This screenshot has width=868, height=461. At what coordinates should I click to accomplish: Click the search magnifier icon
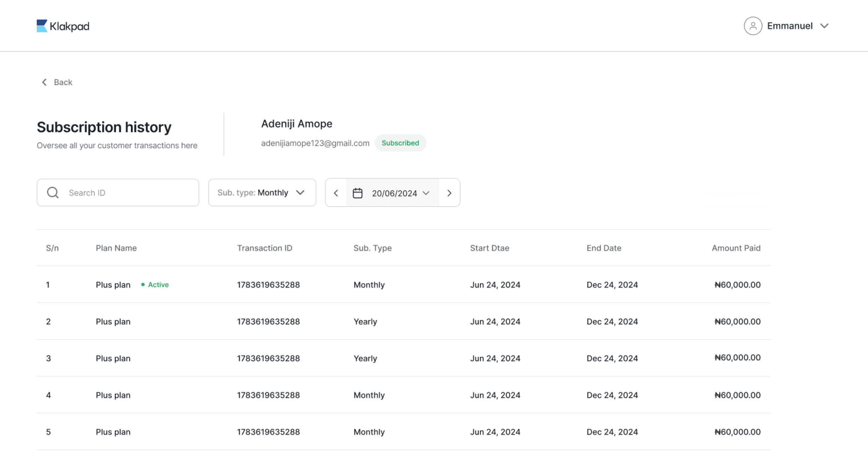(53, 193)
